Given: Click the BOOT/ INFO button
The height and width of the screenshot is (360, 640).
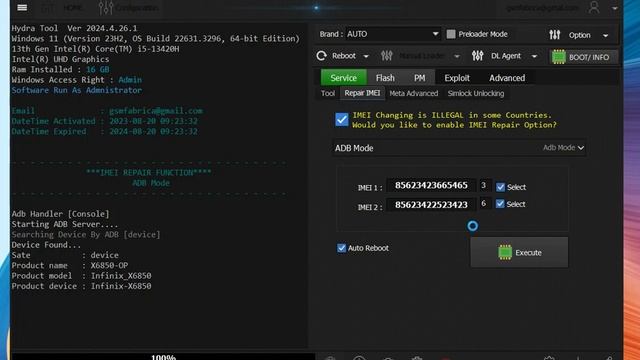Looking at the screenshot, I should point(584,57).
